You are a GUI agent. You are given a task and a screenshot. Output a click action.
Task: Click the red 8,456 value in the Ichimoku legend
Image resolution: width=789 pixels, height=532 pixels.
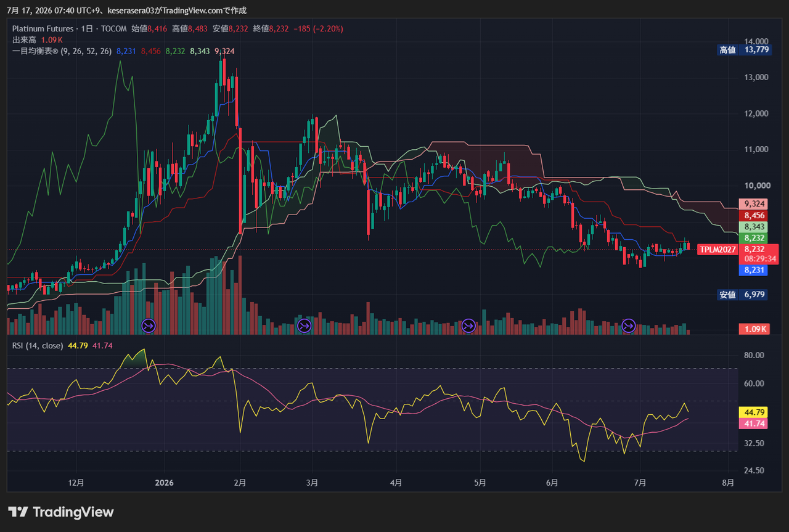click(150, 51)
